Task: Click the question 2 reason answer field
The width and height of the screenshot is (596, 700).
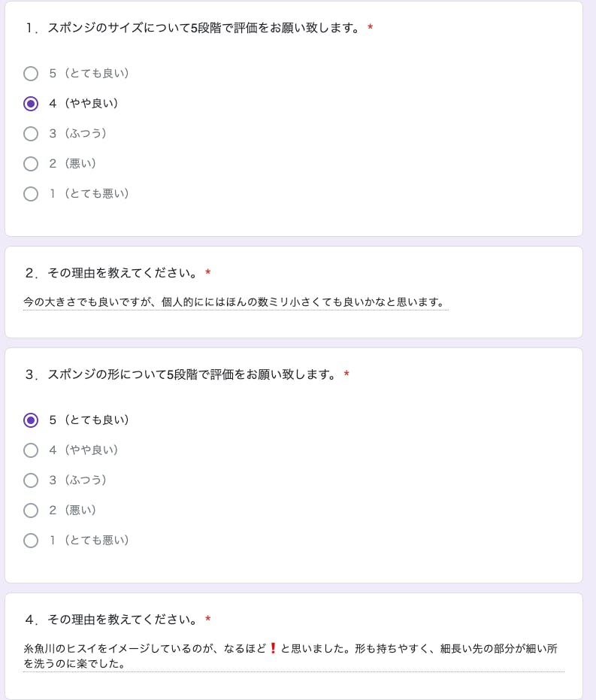Action: 235,302
